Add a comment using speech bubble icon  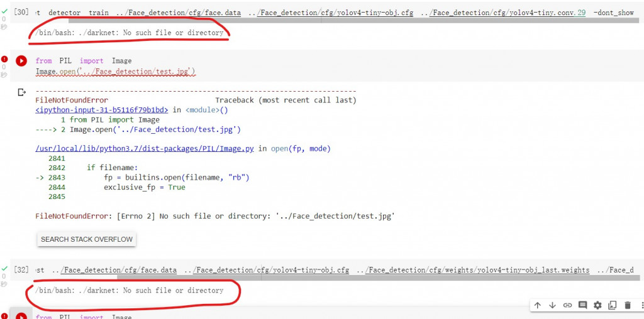(x=582, y=305)
